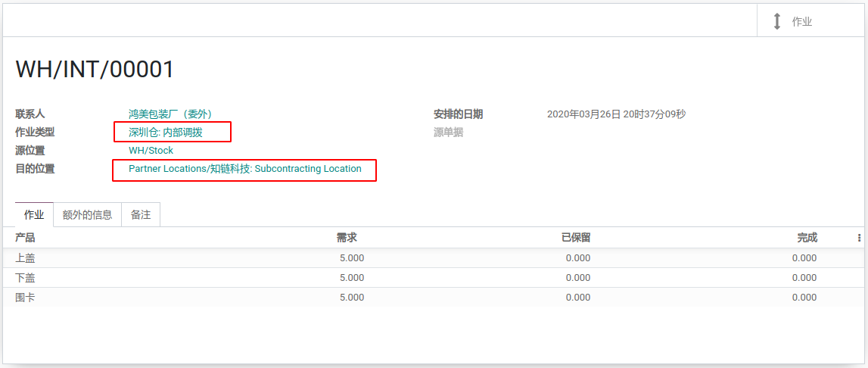868x368 pixels.
Task: Switch to the 额外的信息 tab
Action: [88, 215]
